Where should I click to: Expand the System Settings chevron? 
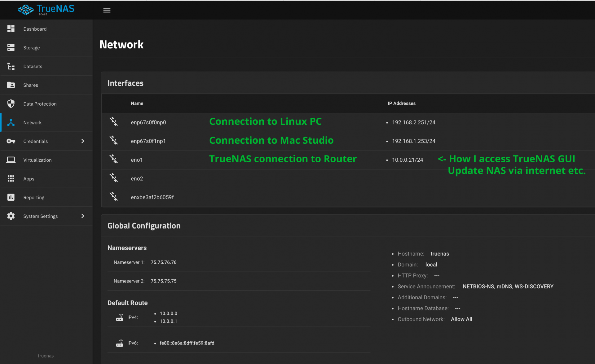coord(83,216)
